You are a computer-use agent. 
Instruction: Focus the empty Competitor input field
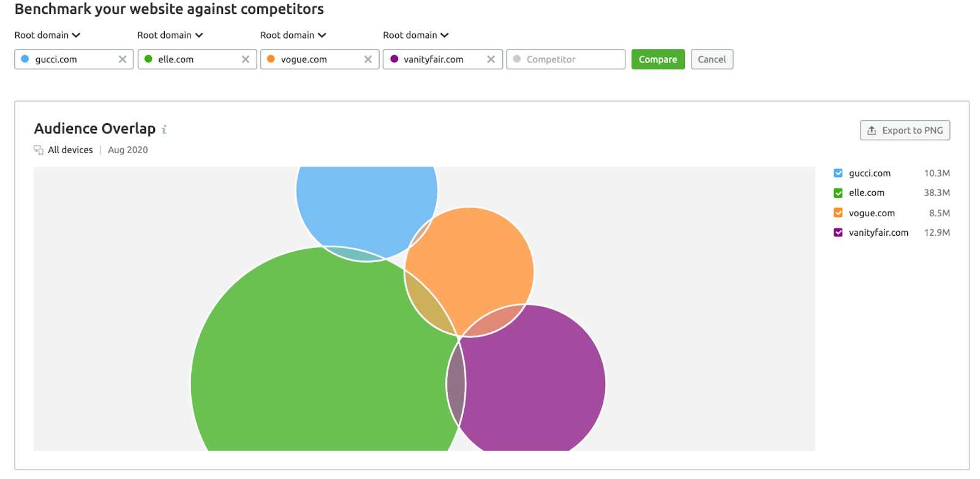point(565,59)
